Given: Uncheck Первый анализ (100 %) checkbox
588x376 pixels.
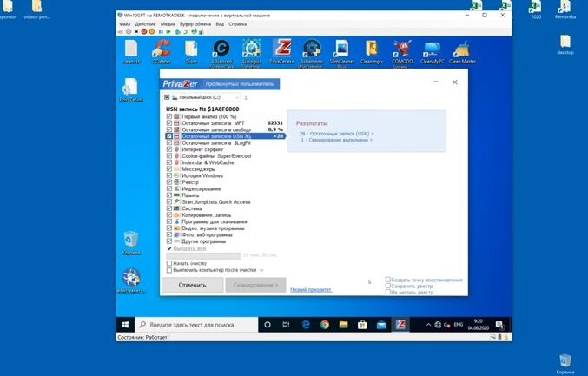Looking at the screenshot, I should 169,116.
